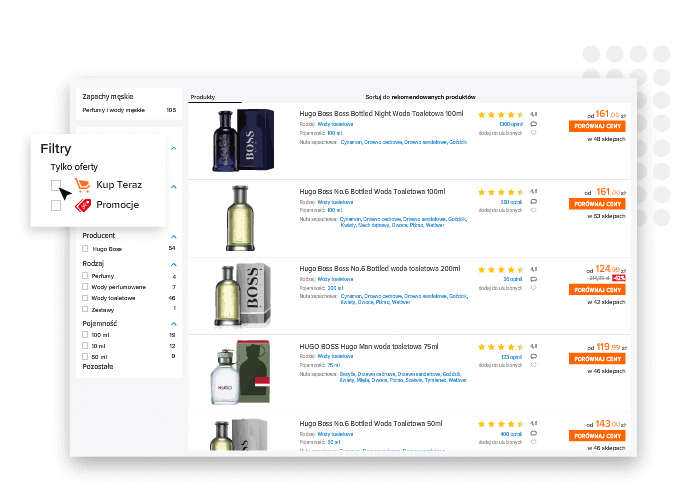Click the Boss No.6 Bottled 200ml thumbnail

pyautogui.click(x=243, y=296)
